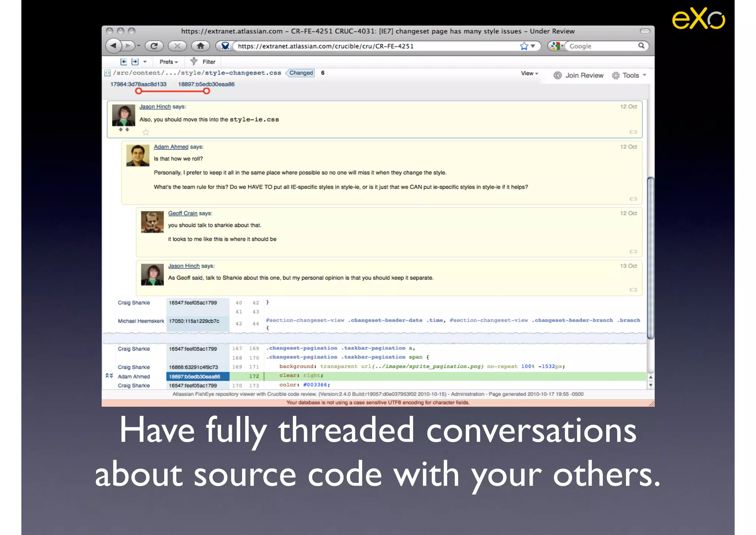Collapse comment thread arrows under Jason's avatar
Screen dimensions: 756x535
coord(124,130)
